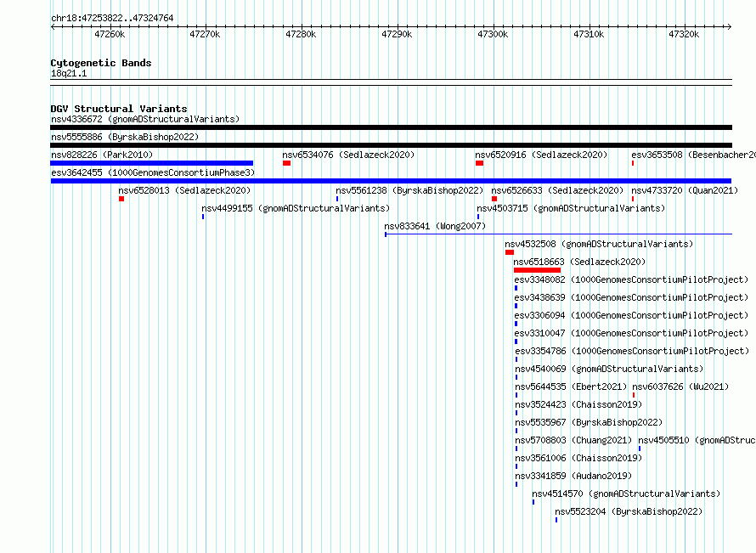Click the DGV Structural Variants track title

tap(119, 109)
